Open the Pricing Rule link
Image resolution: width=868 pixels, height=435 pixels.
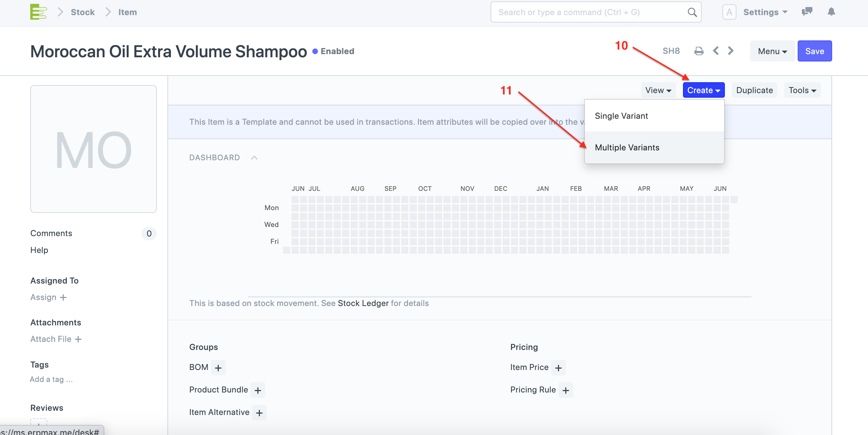pyautogui.click(x=533, y=390)
